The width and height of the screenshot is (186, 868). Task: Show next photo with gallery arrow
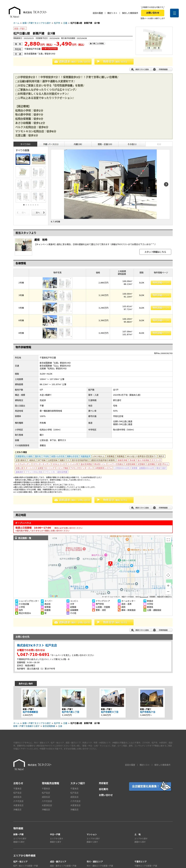coord(166,184)
